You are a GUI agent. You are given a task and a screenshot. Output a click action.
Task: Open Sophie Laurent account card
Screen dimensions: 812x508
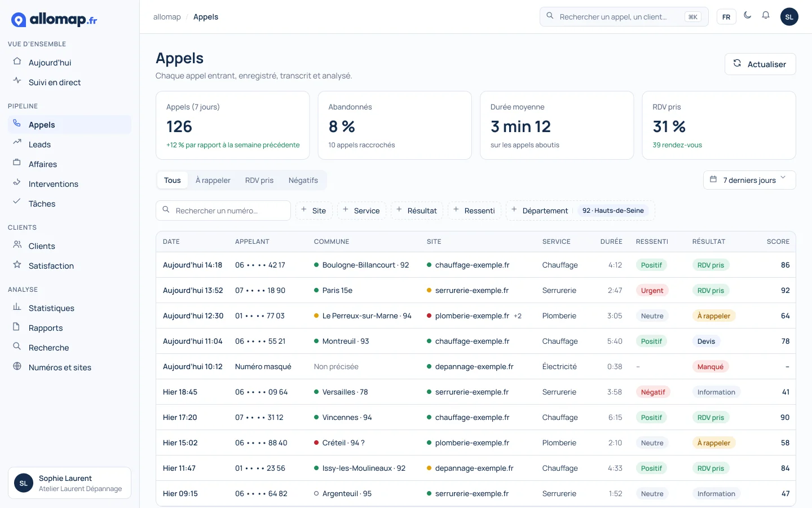click(70, 483)
